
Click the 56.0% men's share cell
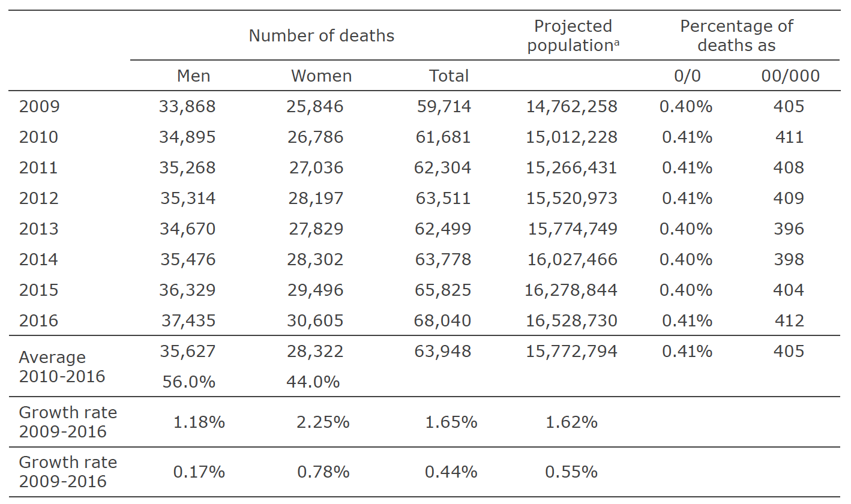pyautogui.click(x=188, y=382)
